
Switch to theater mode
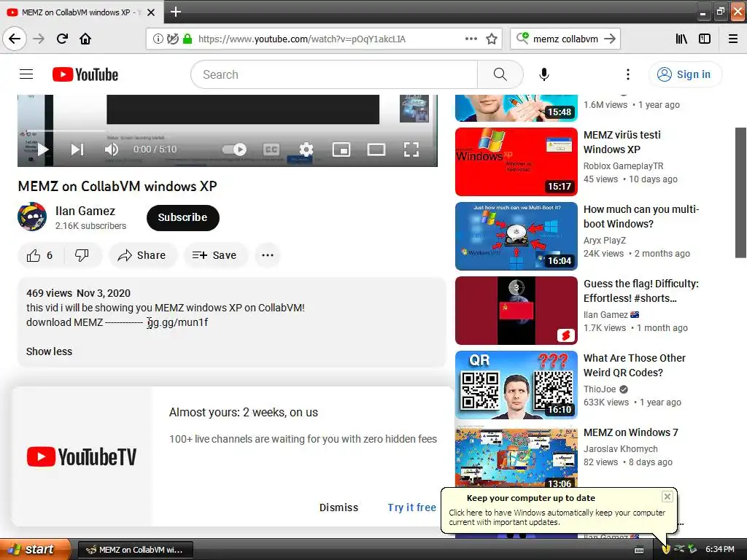[x=376, y=149]
